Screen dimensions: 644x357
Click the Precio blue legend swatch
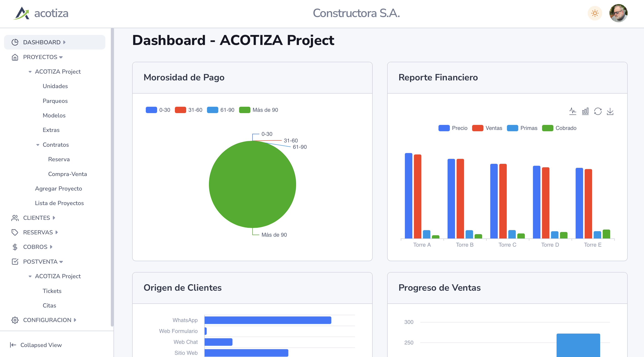point(444,128)
